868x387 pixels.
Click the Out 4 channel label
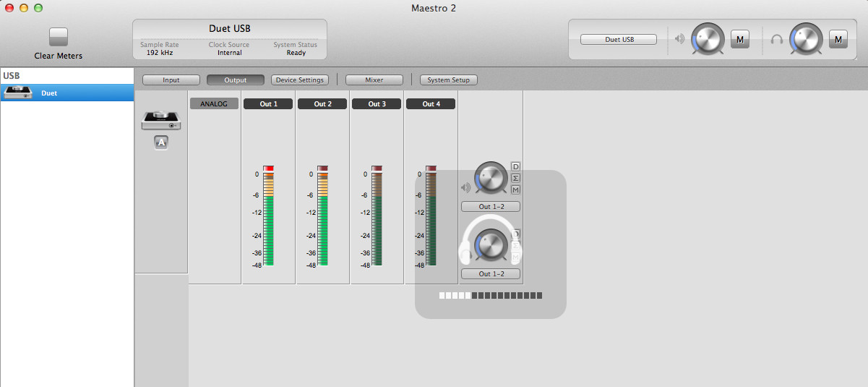(431, 104)
